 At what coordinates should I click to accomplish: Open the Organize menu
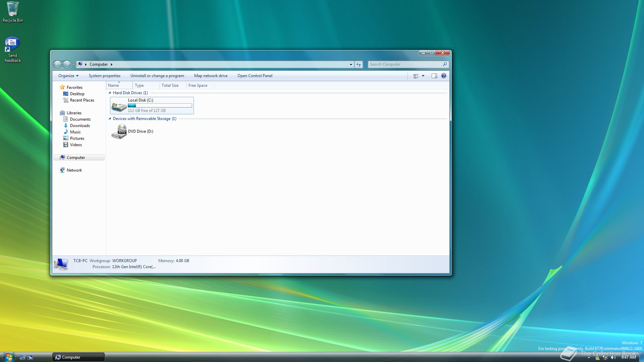pyautogui.click(x=68, y=76)
